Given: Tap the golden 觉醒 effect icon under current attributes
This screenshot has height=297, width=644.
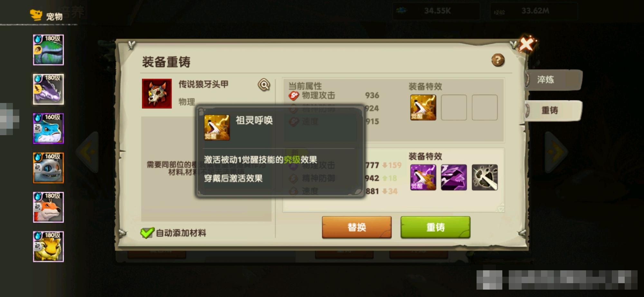Looking at the screenshot, I should [x=423, y=107].
